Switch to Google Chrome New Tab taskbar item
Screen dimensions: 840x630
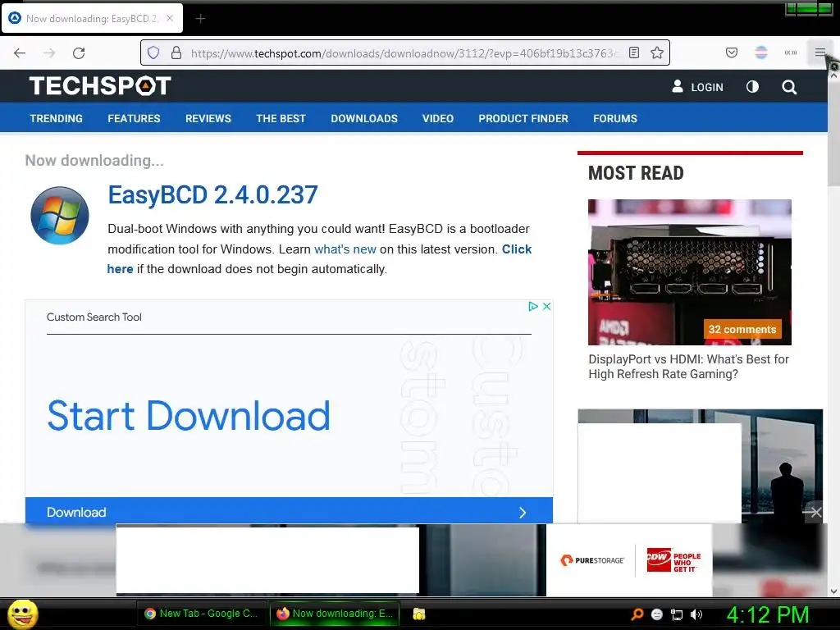(x=202, y=614)
